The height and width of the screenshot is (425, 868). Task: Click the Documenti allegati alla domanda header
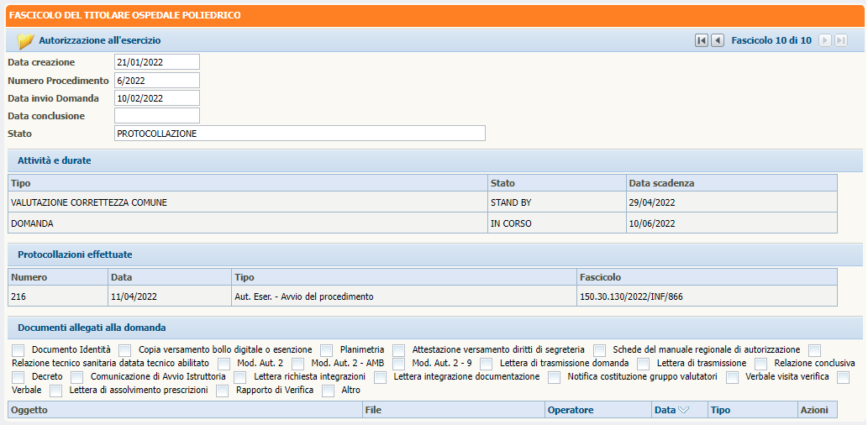point(435,328)
